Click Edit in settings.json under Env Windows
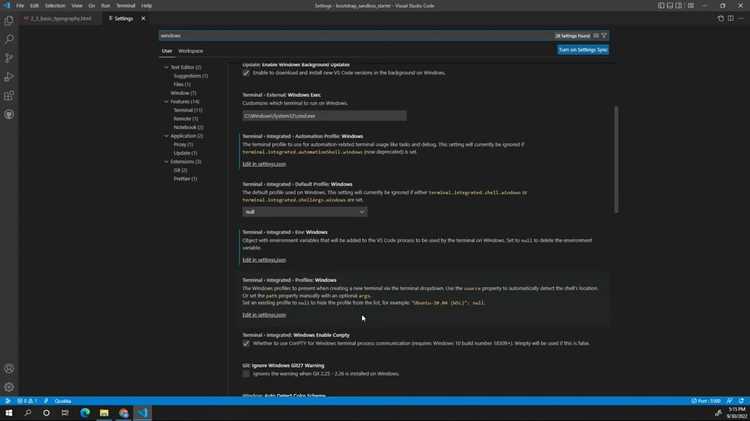The height and width of the screenshot is (421, 750). tap(264, 260)
